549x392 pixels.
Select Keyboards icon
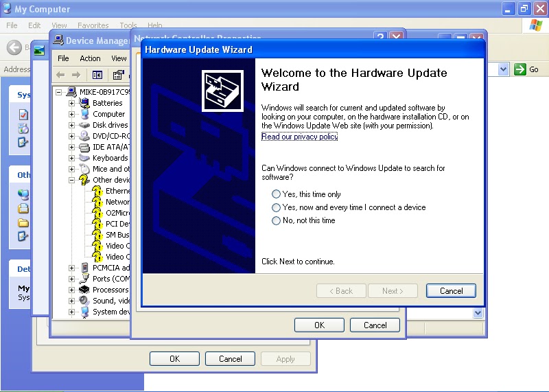(84, 158)
